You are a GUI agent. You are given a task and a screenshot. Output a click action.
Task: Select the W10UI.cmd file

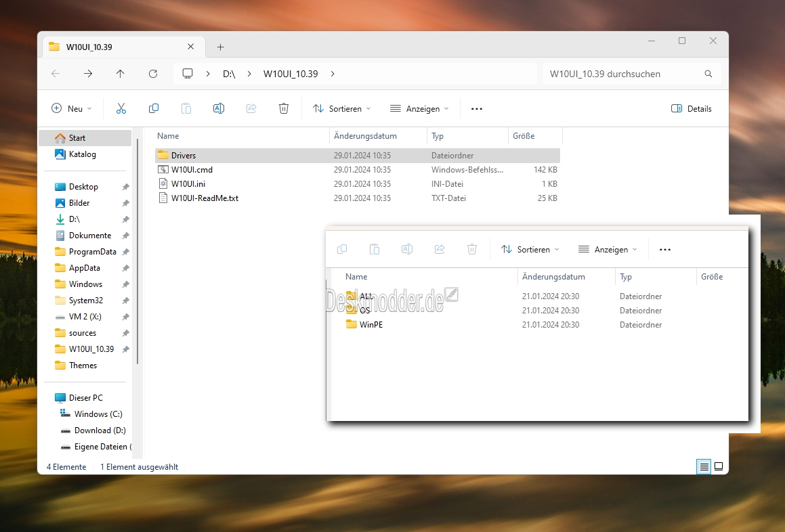pos(358,170)
